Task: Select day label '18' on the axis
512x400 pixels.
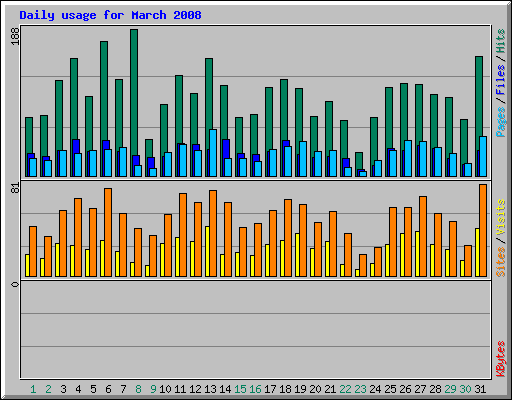Action: coord(285,389)
